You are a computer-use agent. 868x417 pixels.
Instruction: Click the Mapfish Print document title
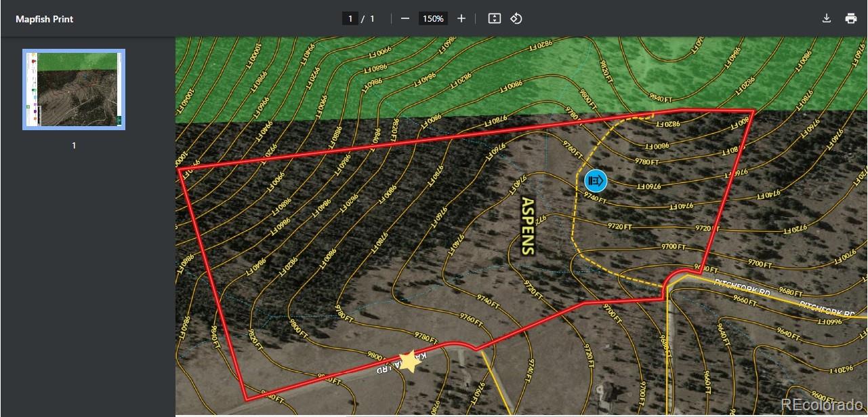click(44, 19)
